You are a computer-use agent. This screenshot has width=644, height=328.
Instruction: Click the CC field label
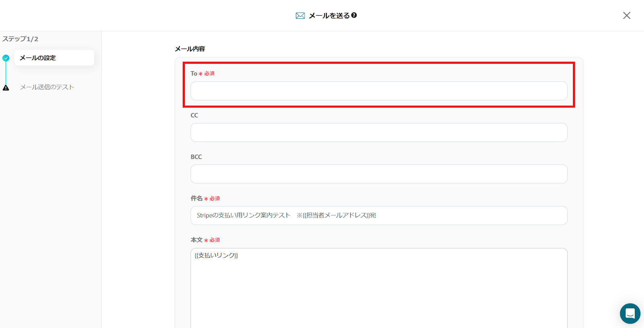(194, 115)
